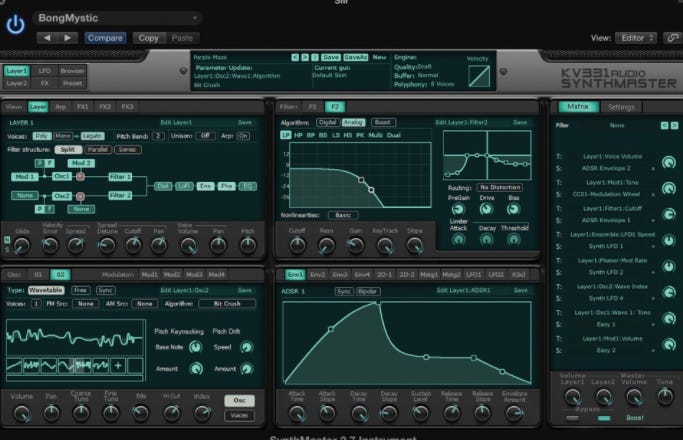Open the Osc2 Bit Crush Algorithm dropdown
683x440 pixels.
227,304
